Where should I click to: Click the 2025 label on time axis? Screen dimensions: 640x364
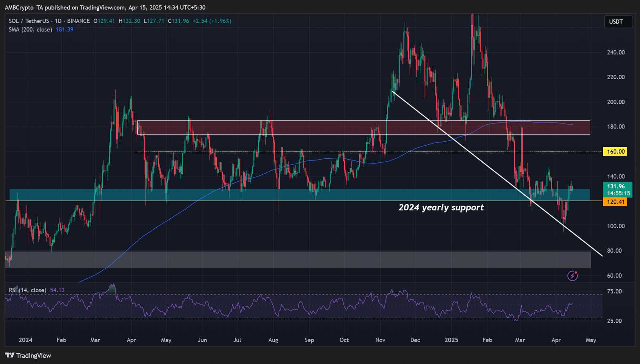tap(451, 340)
